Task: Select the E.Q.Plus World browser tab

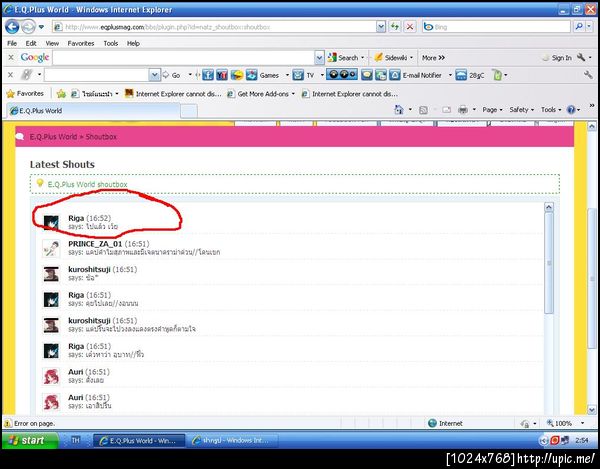Action: pos(93,111)
